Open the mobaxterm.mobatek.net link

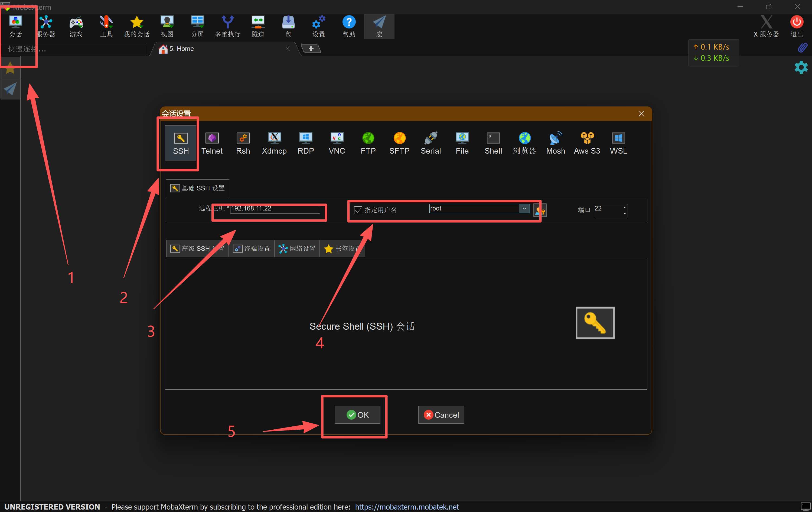407,507
